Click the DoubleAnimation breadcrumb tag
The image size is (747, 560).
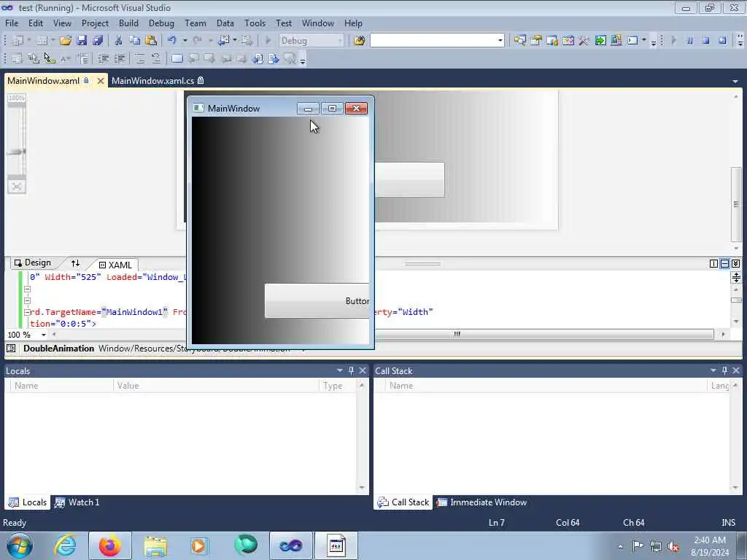tap(58, 349)
